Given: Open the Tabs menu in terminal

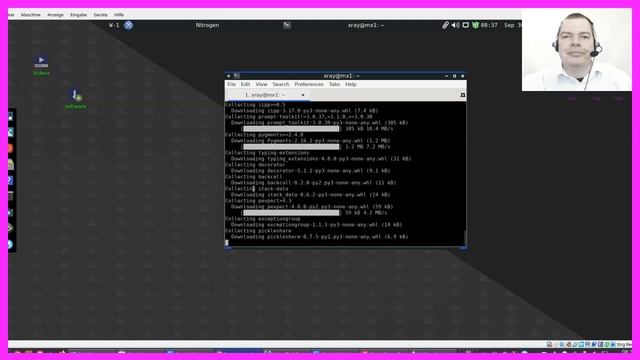Looking at the screenshot, I should tap(334, 84).
